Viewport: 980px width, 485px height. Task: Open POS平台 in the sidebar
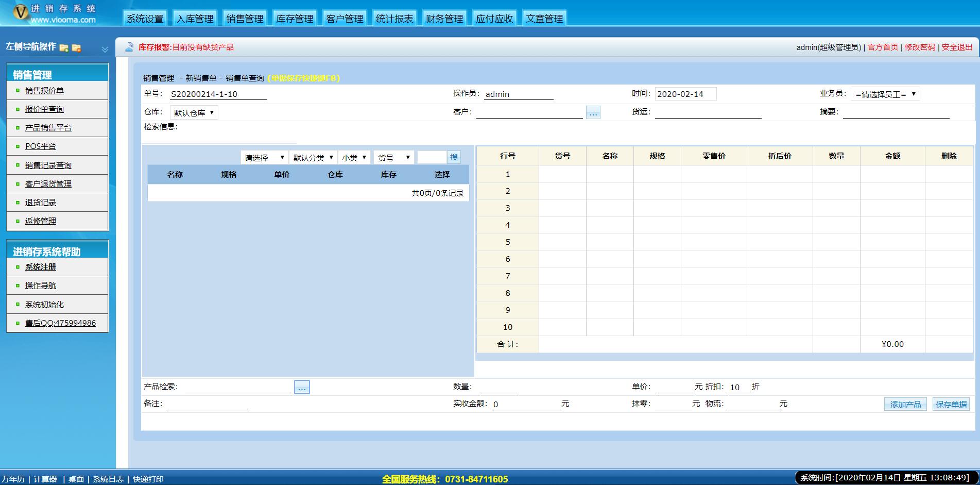41,146
